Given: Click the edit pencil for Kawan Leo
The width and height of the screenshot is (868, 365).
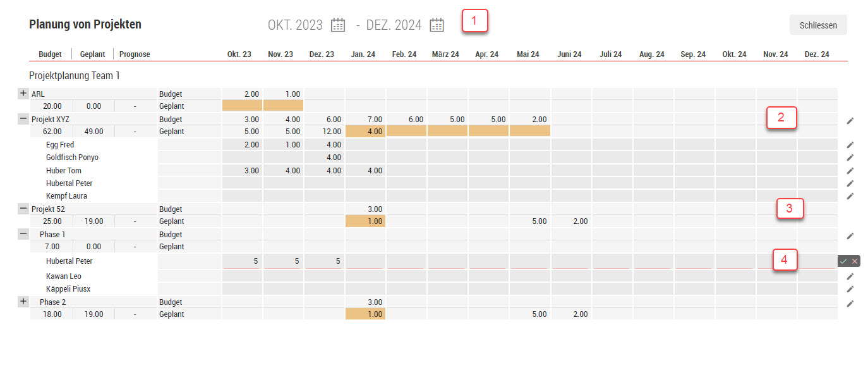Looking at the screenshot, I should coord(850,276).
